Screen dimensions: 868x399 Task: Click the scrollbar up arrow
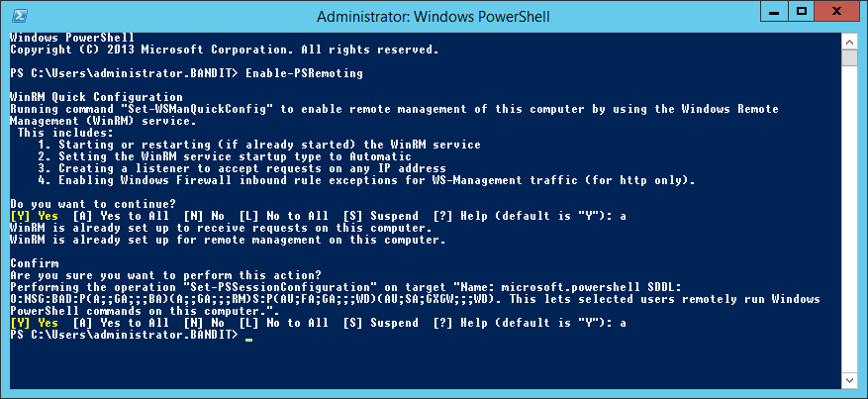tap(851, 39)
